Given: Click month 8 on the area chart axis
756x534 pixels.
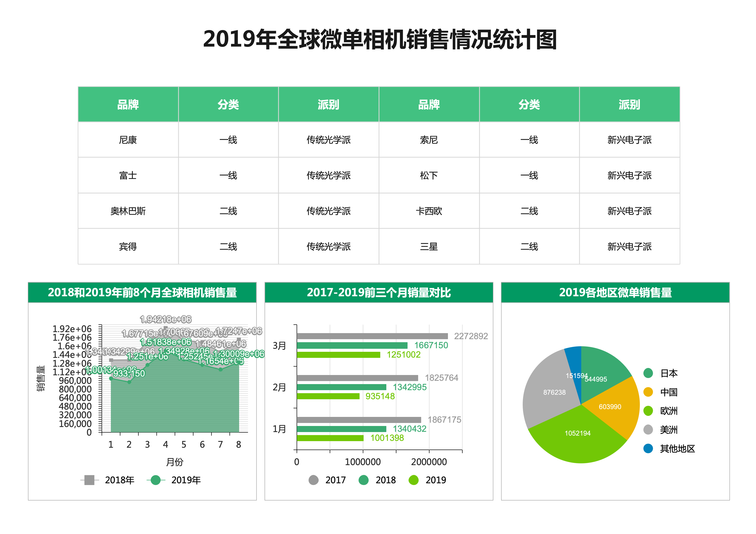Looking at the screenshot, I should (239, 444).
